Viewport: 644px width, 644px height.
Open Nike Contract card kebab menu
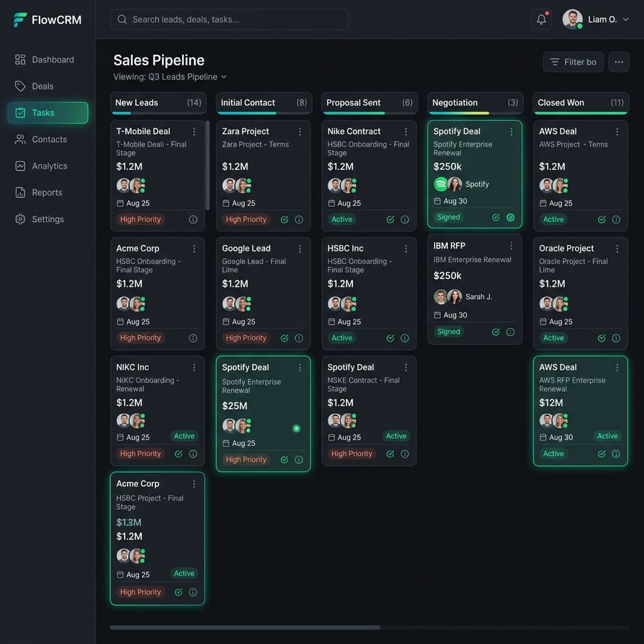pos(406,131)
